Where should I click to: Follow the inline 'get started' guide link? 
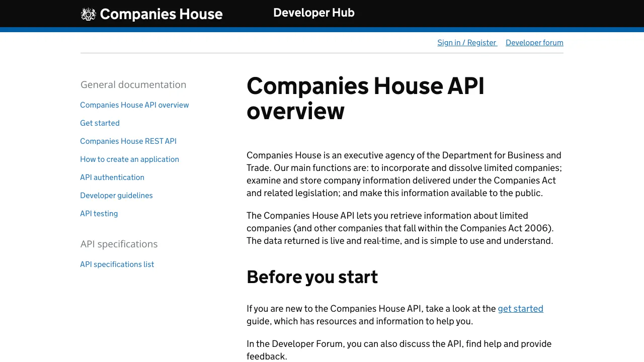pos(521,309)
